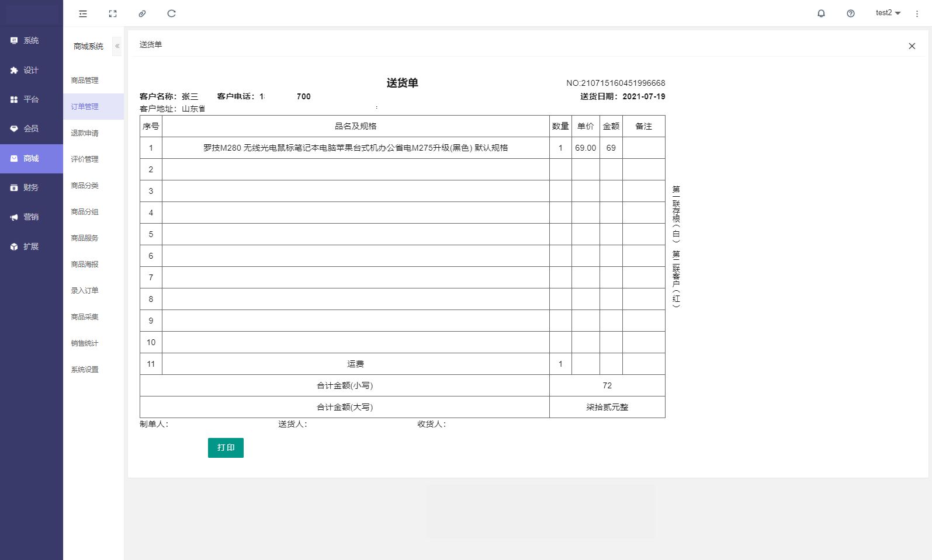Open 系统 in the main sidebar
The width and height of the screenshot is (932, 560).
click(31, 41)
